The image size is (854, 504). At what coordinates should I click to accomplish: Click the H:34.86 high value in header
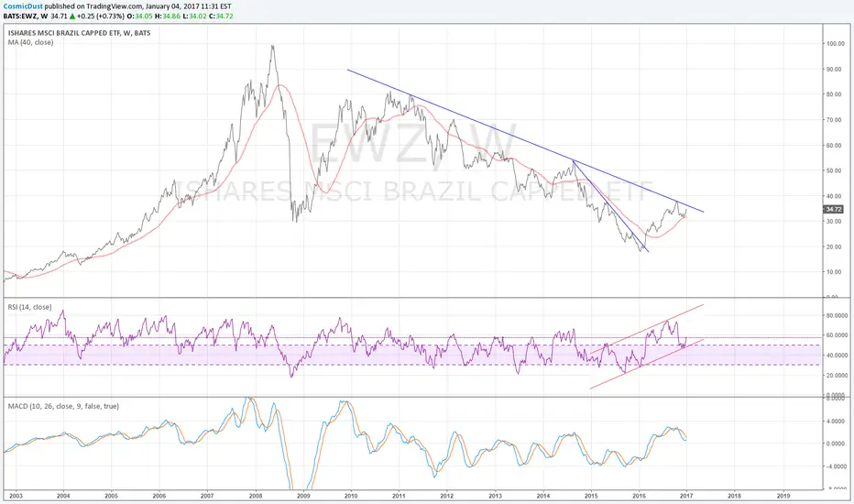pyautogui.click(x=168, y=16)
